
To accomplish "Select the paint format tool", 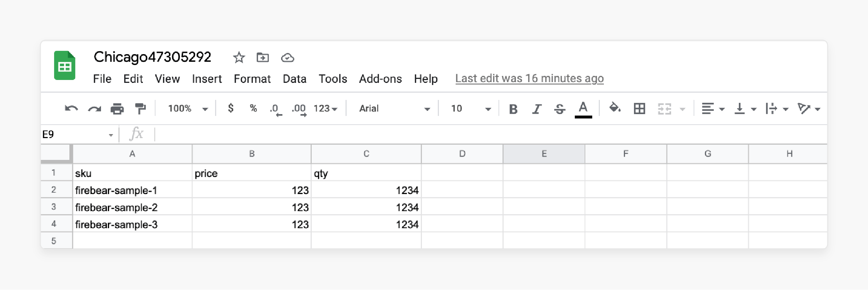I will 140,108.
